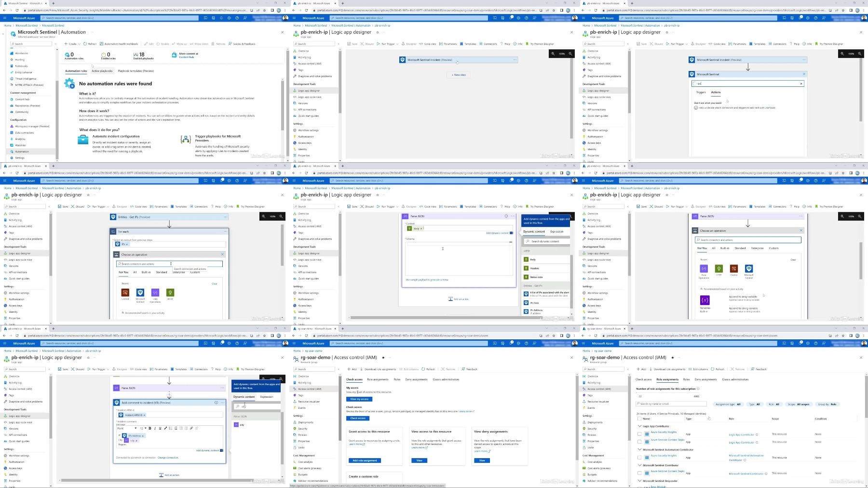
Task: Collapse the Microsoft Sentinel Responder group
Action: pyautogui.click(x=640, y=481)
